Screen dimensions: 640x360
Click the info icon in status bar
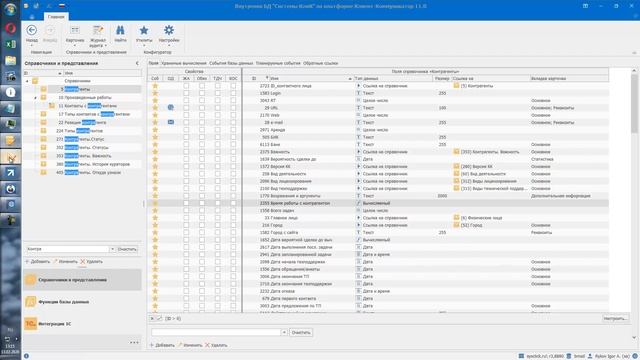pyautogui.click(x=26, y=356)
